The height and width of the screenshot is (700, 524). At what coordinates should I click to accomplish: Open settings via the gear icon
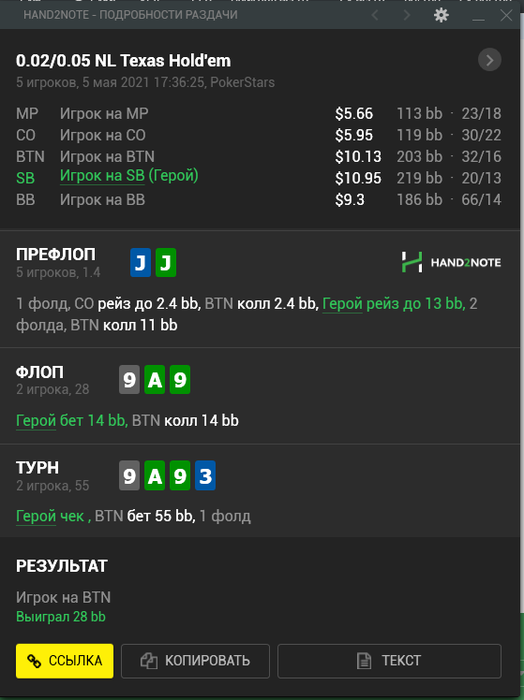click(441, 15)
